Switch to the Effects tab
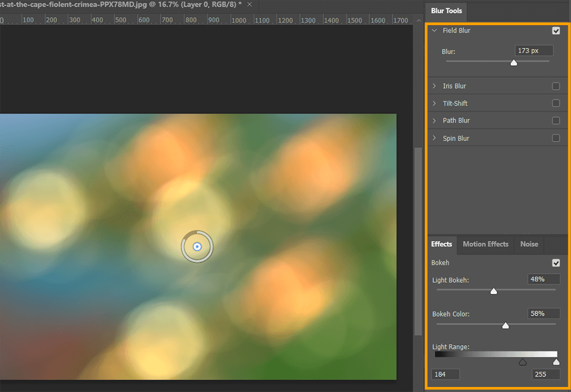Viewport: 571px width, 392px height. click(x=442, y=244)
